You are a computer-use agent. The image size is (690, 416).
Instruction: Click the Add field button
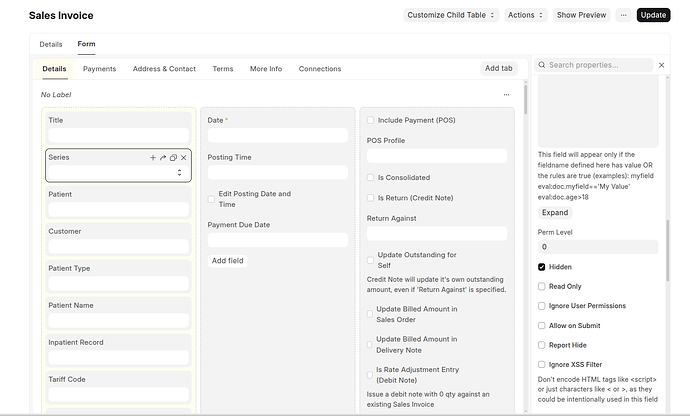[x=230, y=261]
